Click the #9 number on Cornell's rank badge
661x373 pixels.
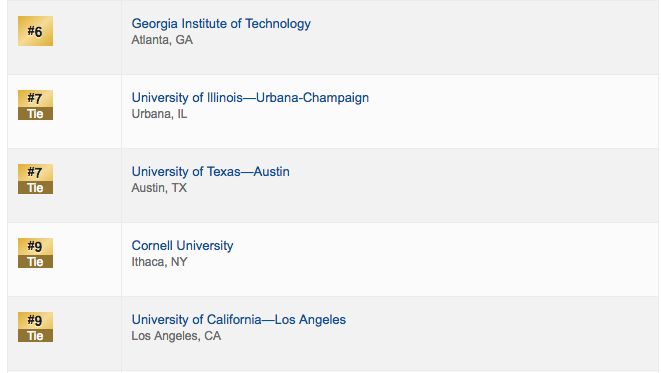(x=35, y=246)
